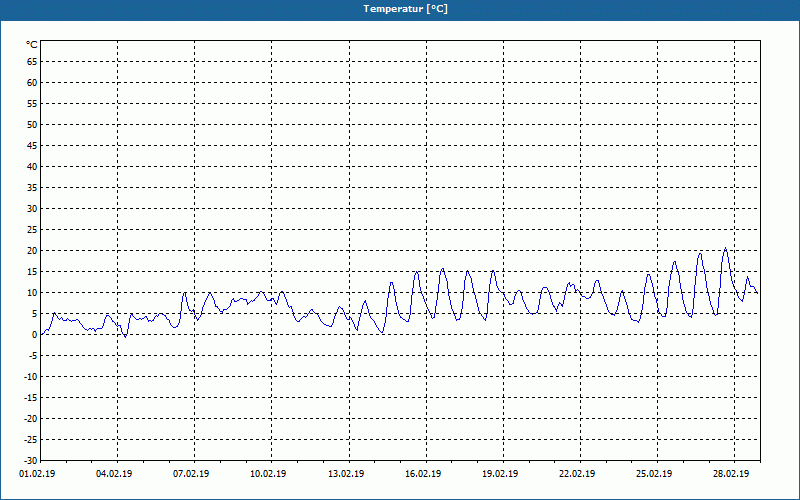Screen dimensions: 800x500
Task: Click the -20 axis label
Action: point(31,419)
